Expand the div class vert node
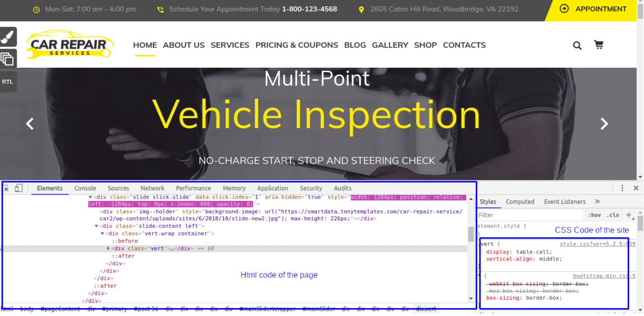644x316 pixels. 108,249
